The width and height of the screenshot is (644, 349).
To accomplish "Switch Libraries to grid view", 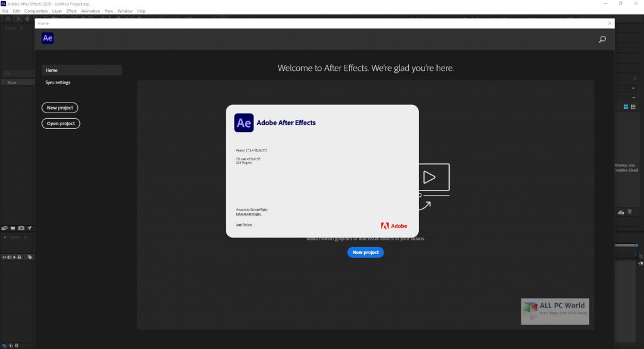I will [626, 107].
